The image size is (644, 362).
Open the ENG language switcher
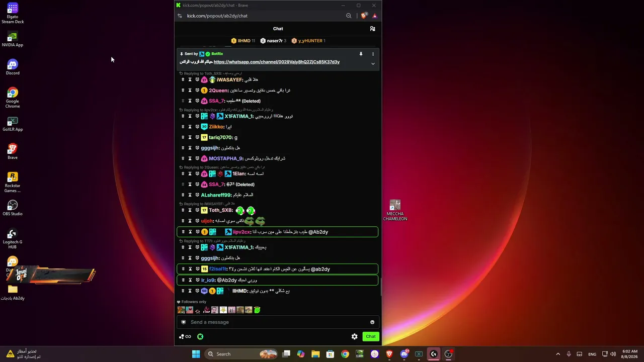(x=592, y=354)
